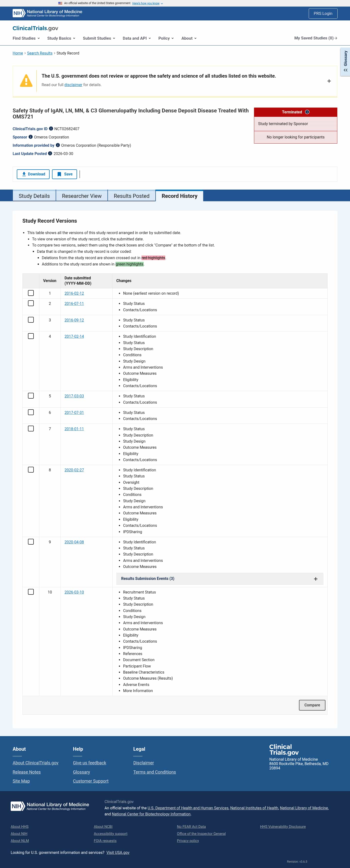This screenshot has height=868, width=350.
Task: Click the Compare button
Action: pos(312,705)
